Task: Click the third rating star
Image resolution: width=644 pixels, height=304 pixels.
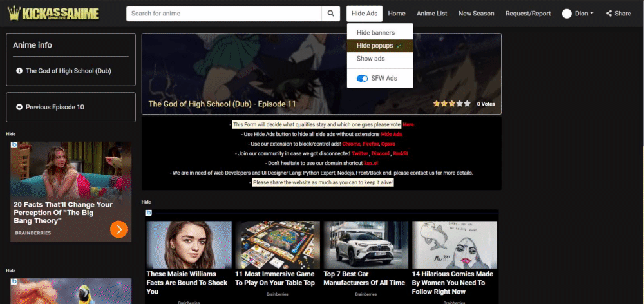Action: (452, 104)
